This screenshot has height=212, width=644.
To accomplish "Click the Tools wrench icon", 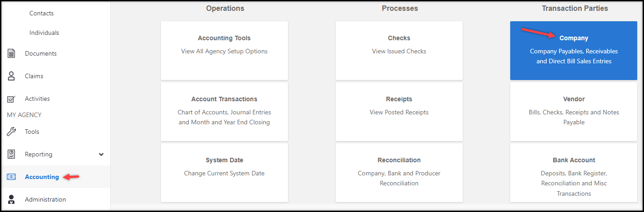I will (12, 132).
